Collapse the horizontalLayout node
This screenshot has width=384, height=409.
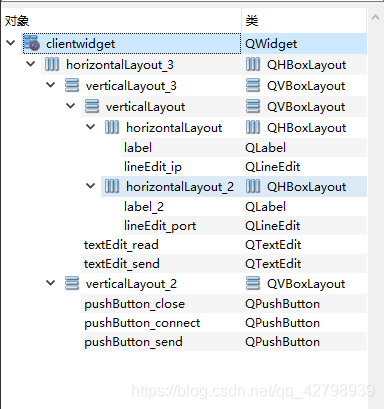(x=91, y=127)
